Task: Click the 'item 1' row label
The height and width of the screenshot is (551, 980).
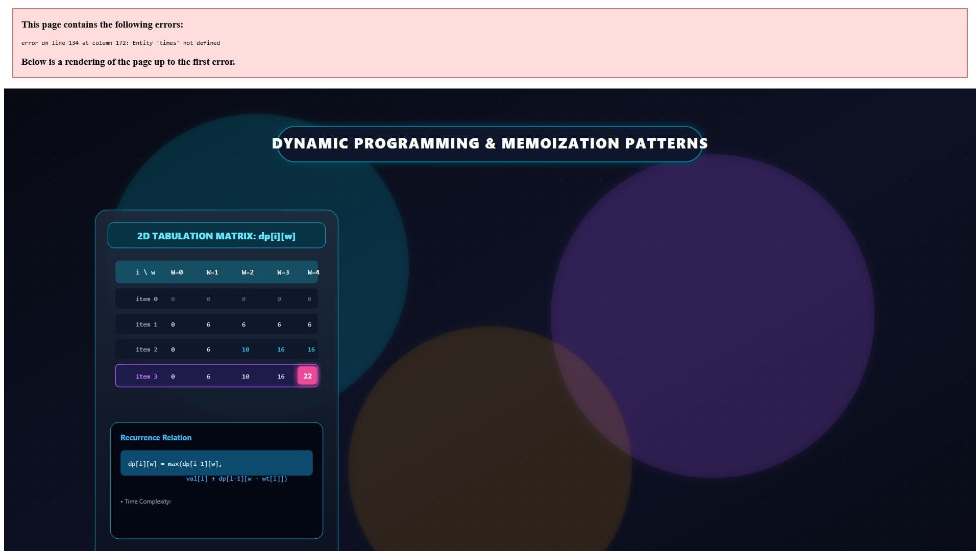Action: (146, 324)
